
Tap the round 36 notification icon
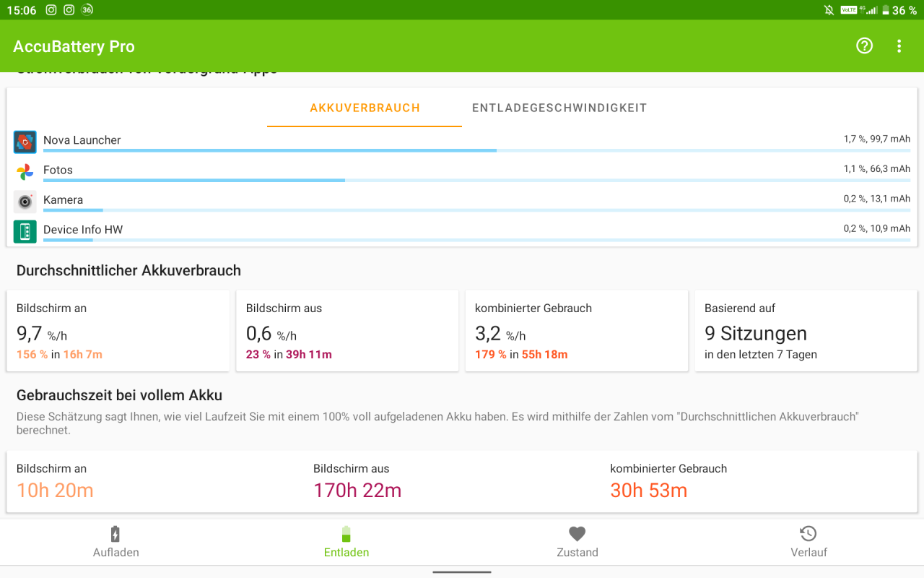point(87,9)
